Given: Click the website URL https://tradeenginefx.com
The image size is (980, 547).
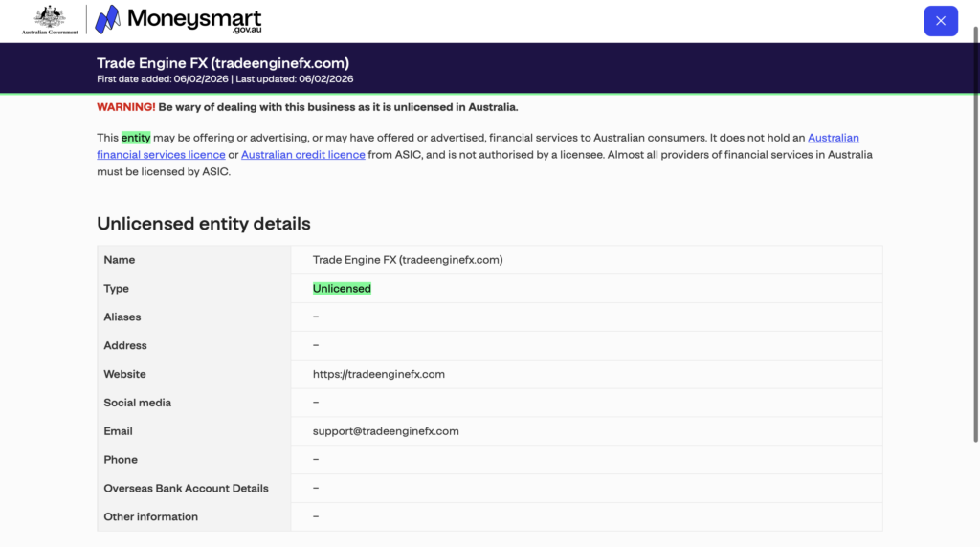Looking at the screenshot, I should [378, 374].
